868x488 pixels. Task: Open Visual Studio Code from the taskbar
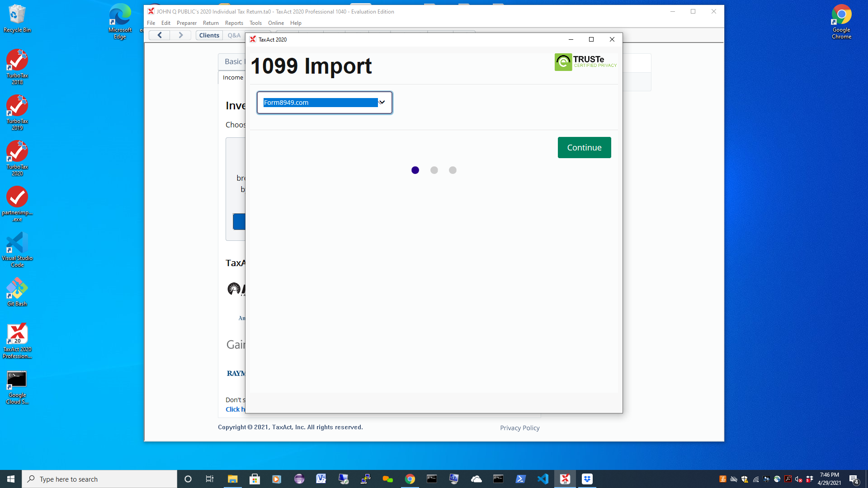coord(542,479)
